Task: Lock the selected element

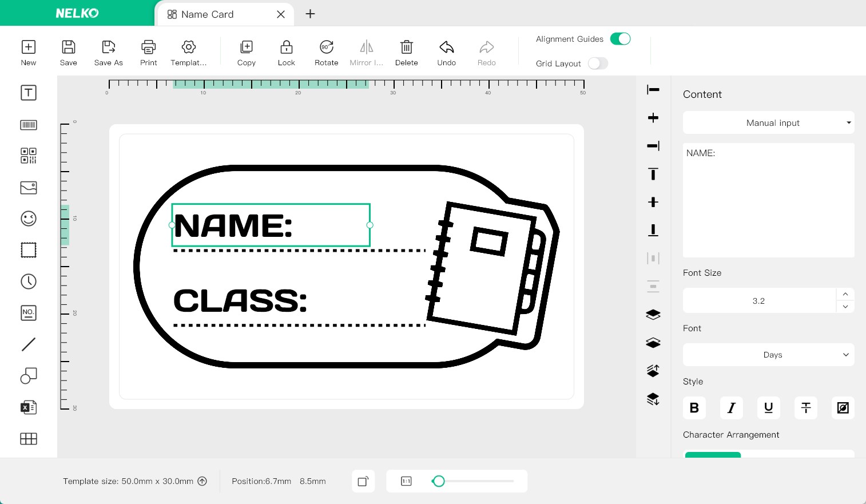Action: click(287, 53)
